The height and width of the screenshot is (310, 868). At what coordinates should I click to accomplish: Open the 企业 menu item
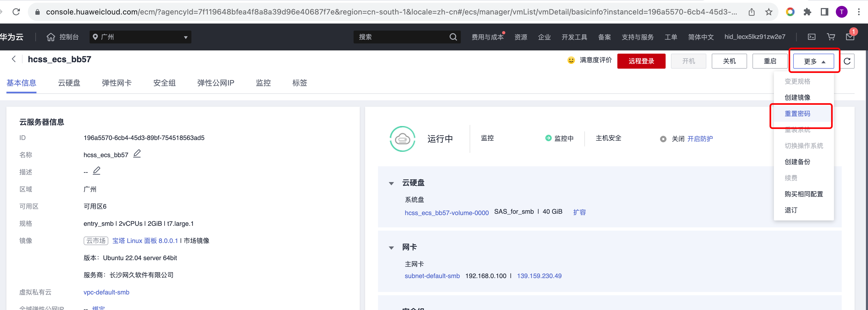point(544,37)
